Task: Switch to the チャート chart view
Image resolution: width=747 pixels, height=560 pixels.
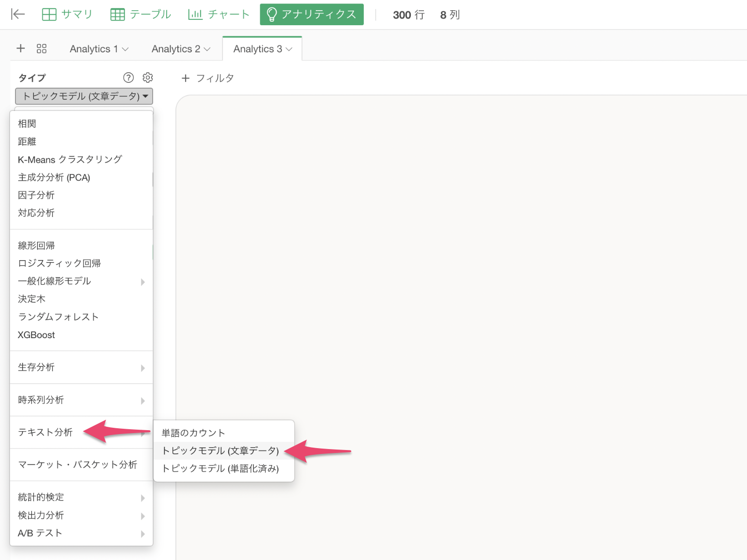Action: click(218, 15)
